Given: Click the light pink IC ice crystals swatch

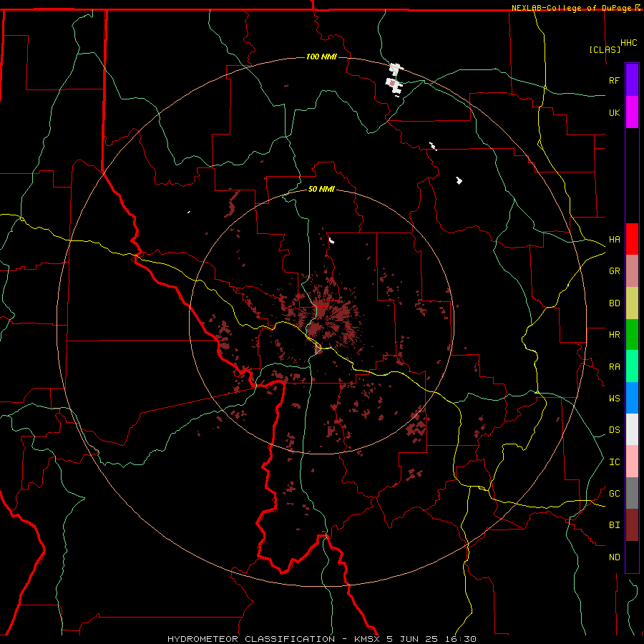Looking at the screenshot, I should tap(632, 462).
